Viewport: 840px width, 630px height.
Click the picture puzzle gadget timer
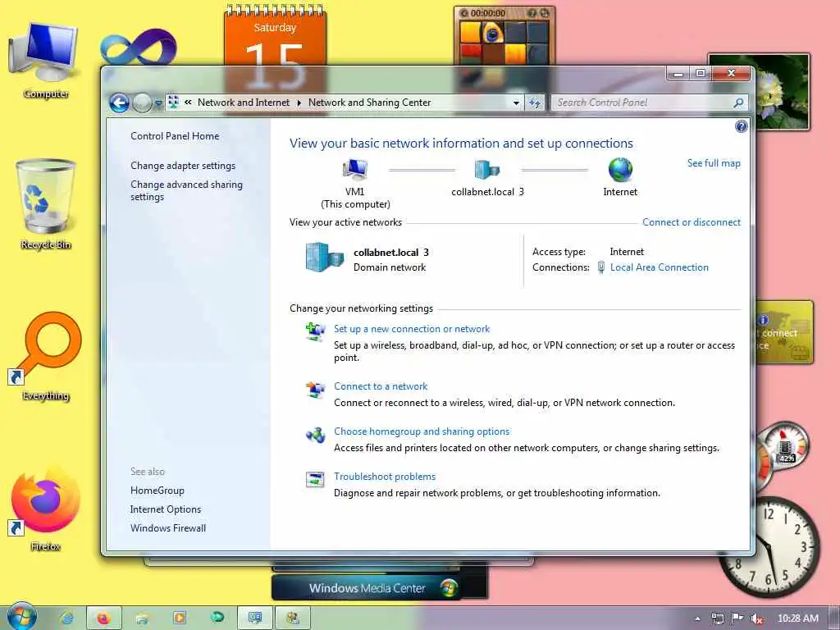(487, 13)
